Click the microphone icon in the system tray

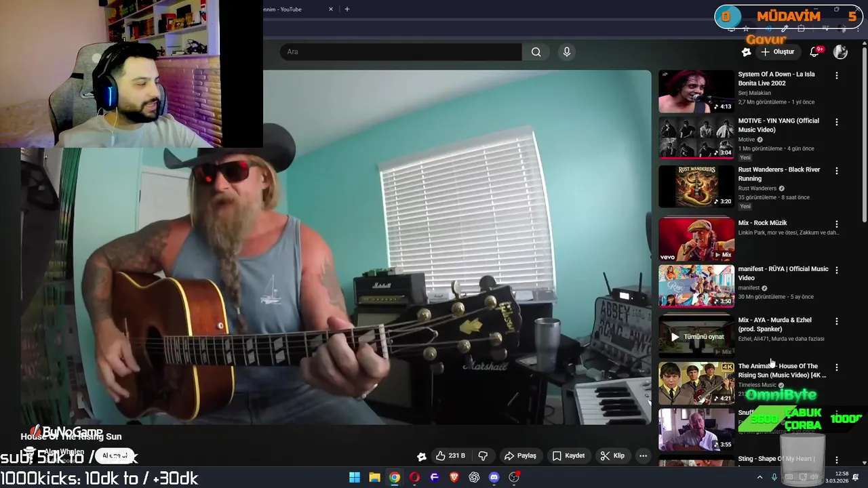coord(776,477)
